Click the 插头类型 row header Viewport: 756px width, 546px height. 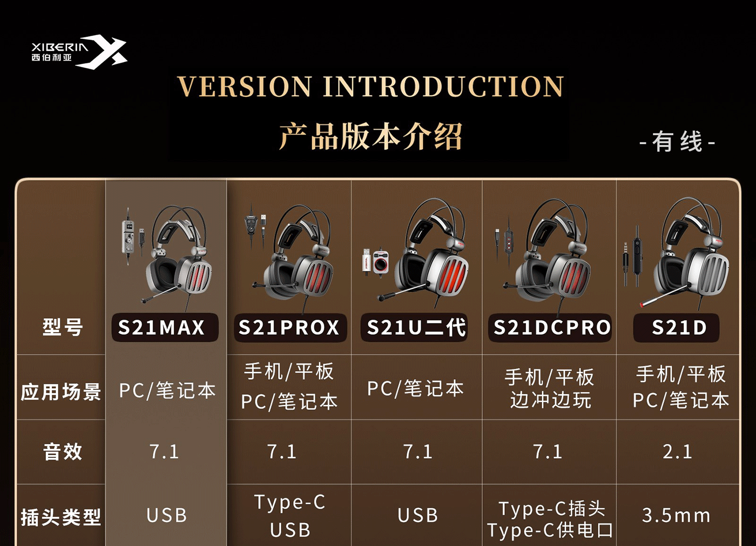61,517
